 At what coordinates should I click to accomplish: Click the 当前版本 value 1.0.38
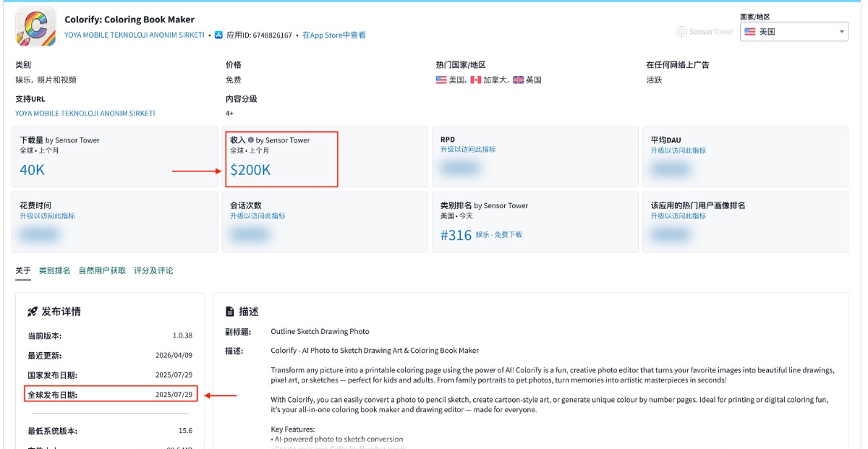click(182, 336)
